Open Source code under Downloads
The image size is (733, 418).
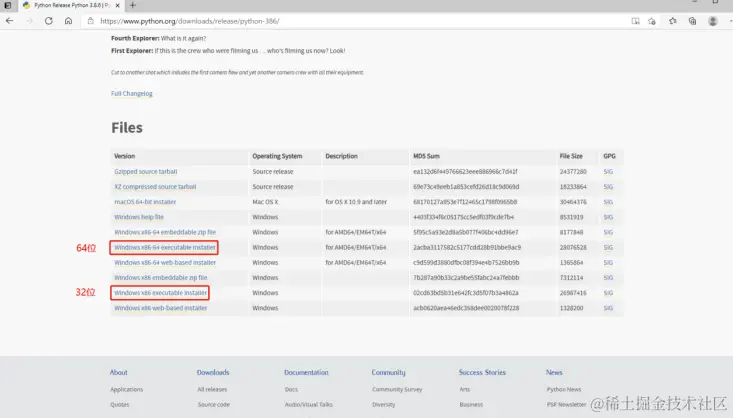point(214,404)
